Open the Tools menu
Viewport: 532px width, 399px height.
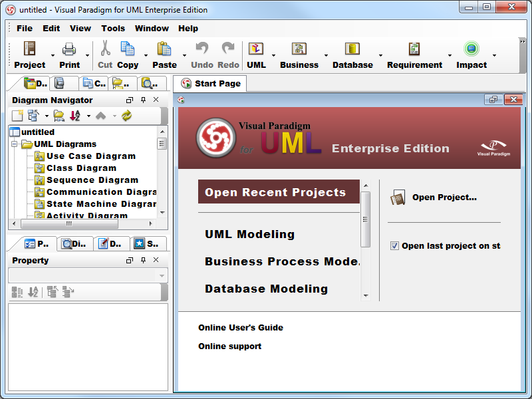(x=113, y=29)
